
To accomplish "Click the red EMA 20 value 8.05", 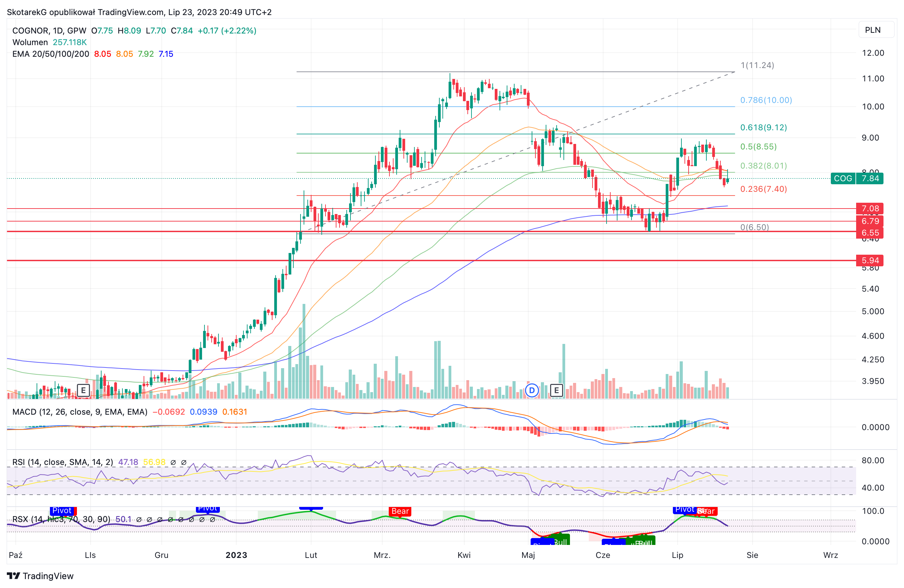I will point(103,54).
